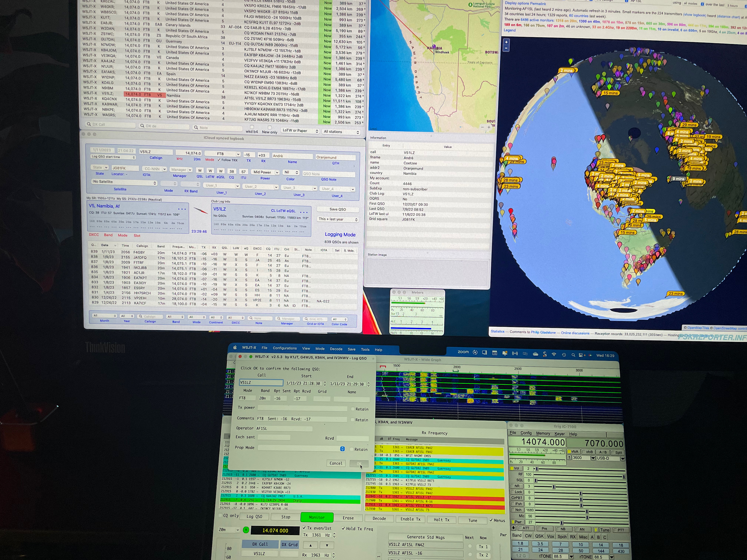The height and width of the screenshot is (560, 747).
Task: Click the Generate Std Msgs button
Action: (x=426, y=537)
